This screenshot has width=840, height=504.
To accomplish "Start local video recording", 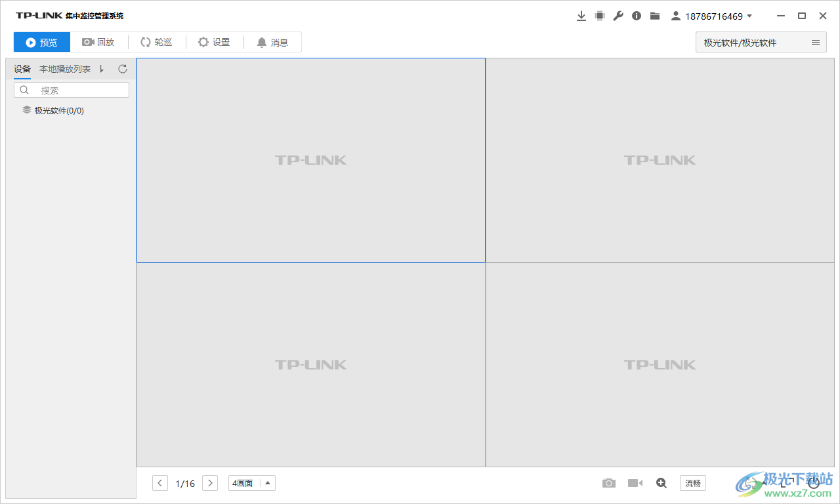I will point(635,483).
